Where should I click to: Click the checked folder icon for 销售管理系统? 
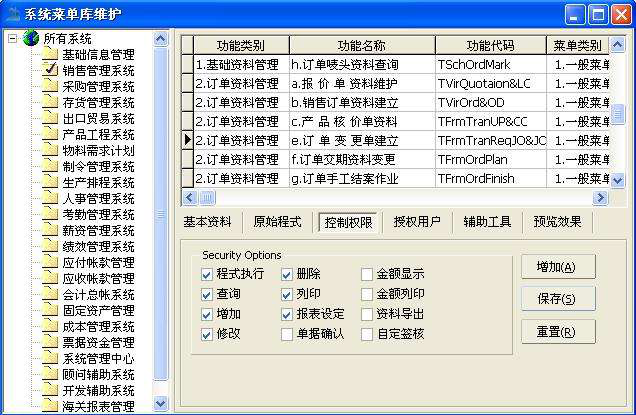(51, 70)
